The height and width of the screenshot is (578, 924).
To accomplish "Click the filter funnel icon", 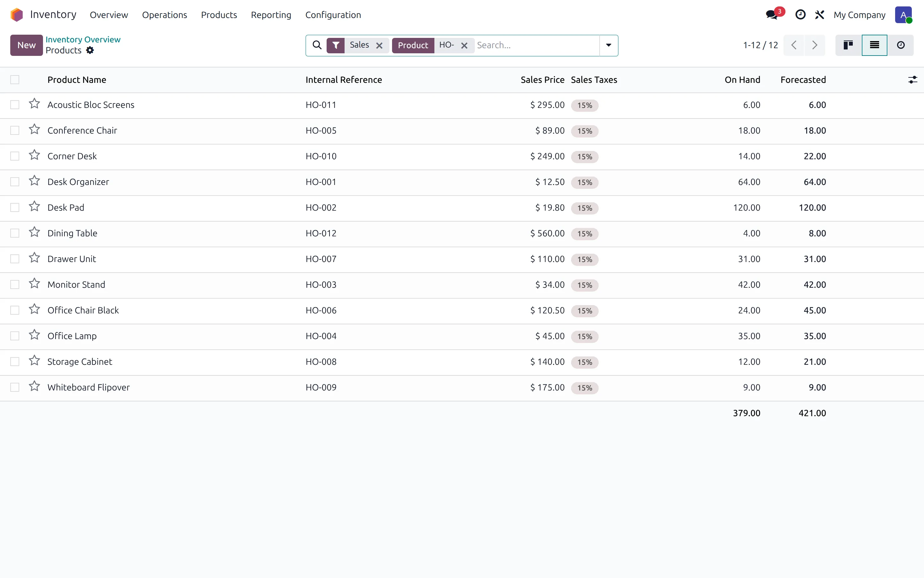I will (336, 45).
